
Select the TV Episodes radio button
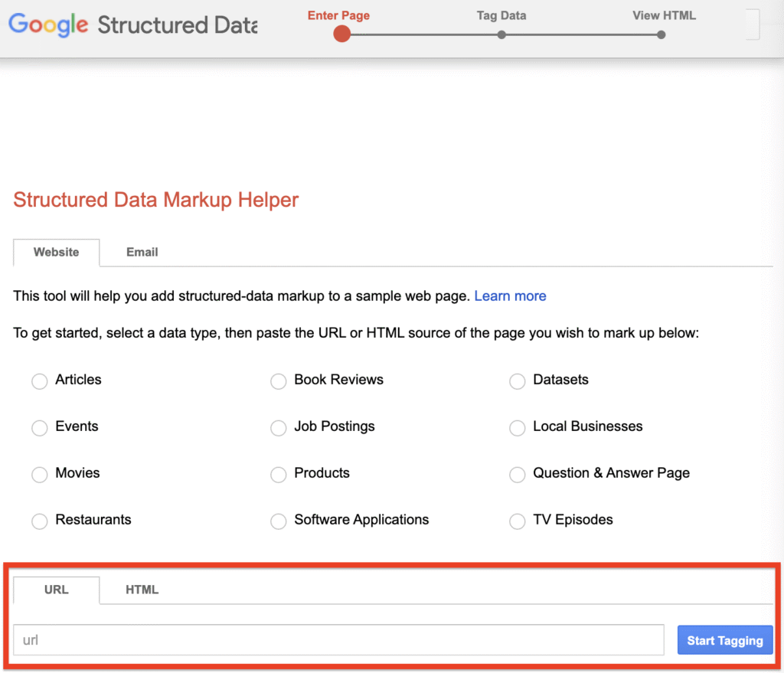(x=518, y=521)
